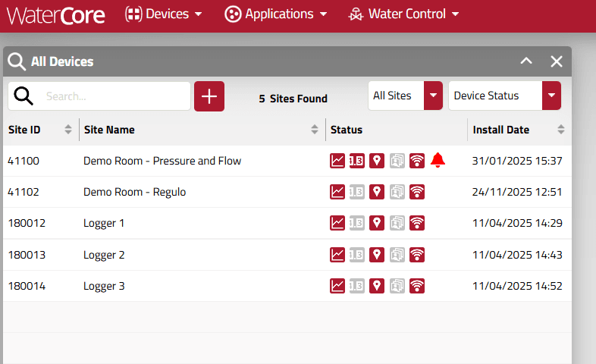Image resolution: width=596 pixels, height=364 pixels.
Task: Open the Devices menu
Action: tap(164, 14)
